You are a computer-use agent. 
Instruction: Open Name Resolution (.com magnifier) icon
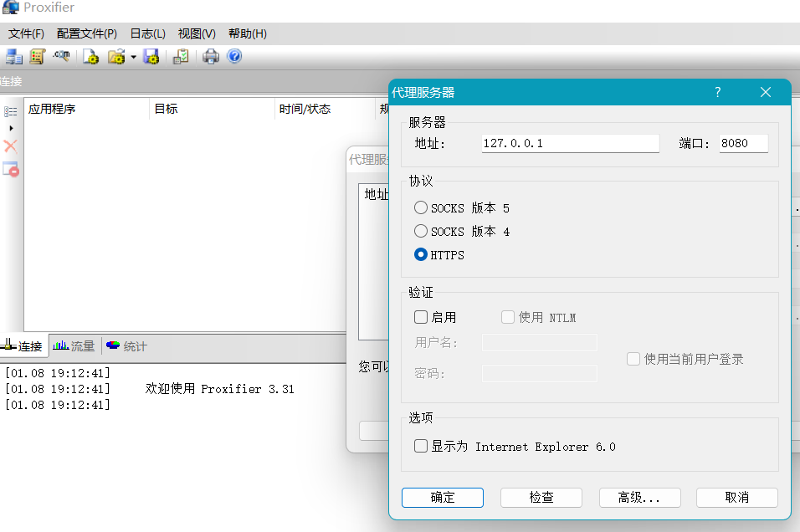pos(61,55)
